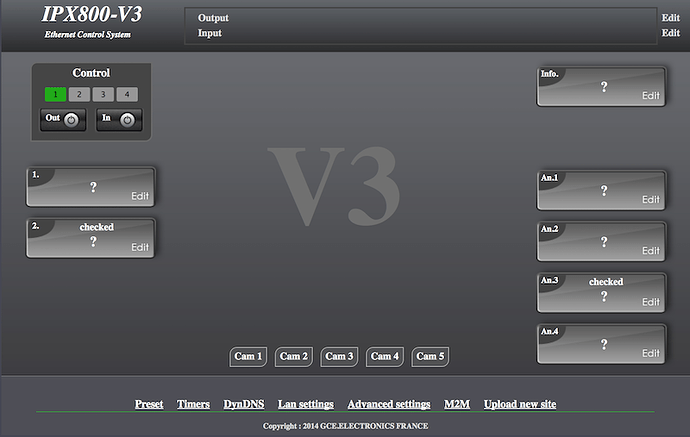
Task: Click Edit in the An.1 widget
Action: click(x=651, y=199)
